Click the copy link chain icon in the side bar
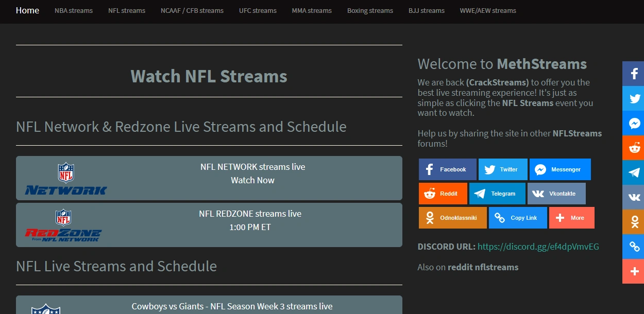The width and height of the screenshot is (644, 314). (634, 247)
